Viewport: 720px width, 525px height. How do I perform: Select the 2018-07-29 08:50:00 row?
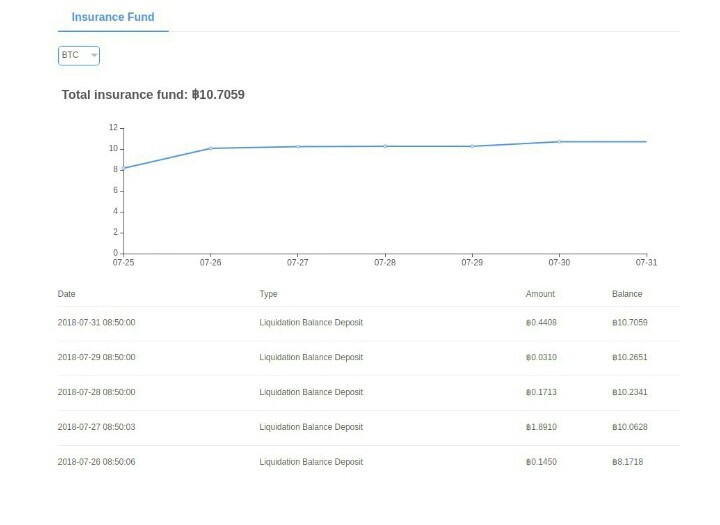point(369,358)
